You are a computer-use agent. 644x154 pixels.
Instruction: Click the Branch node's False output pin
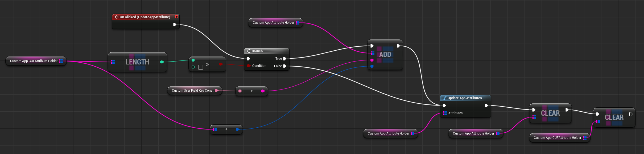coord(285,66)
